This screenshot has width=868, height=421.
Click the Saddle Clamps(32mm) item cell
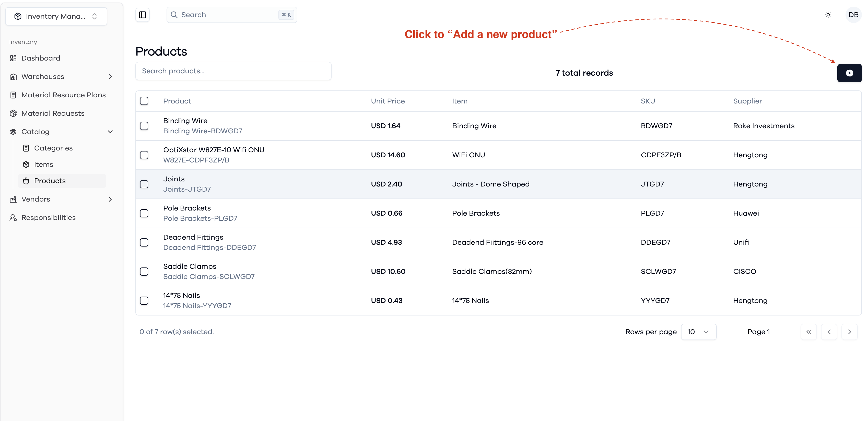click(x=492, y=272)
